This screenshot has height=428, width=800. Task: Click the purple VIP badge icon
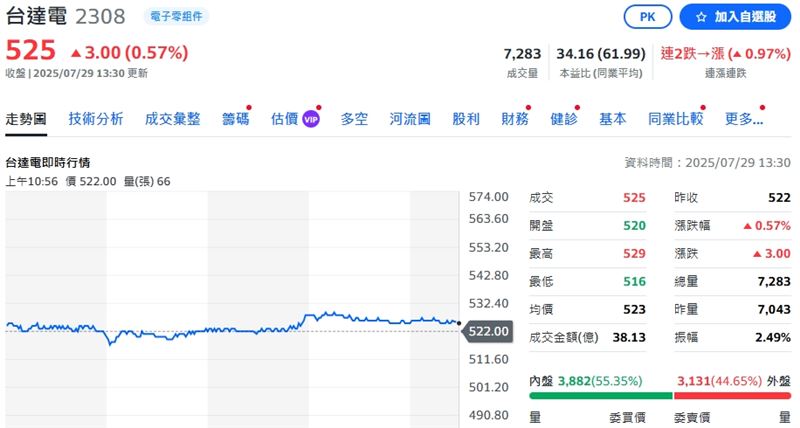pyautogui.click(x=311, y=119)
